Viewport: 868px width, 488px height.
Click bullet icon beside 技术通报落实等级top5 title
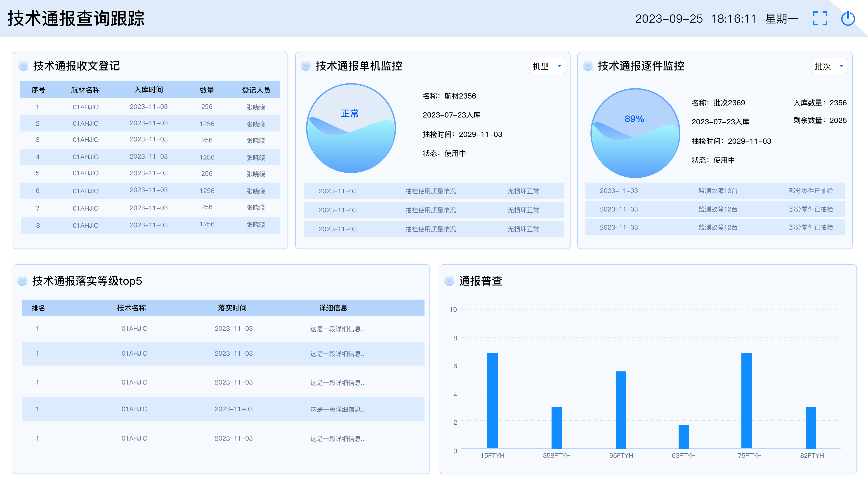pos(22,281)
